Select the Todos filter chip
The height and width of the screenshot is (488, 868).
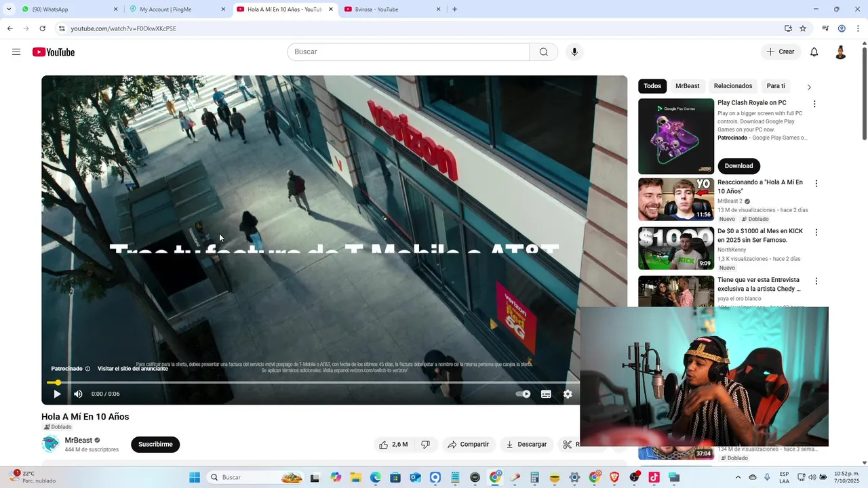pos(652,86)
